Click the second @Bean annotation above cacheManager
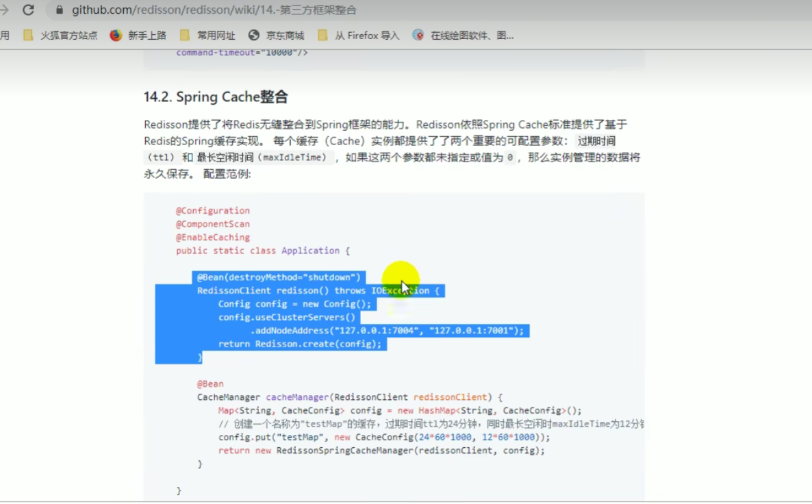 [210, 384]
